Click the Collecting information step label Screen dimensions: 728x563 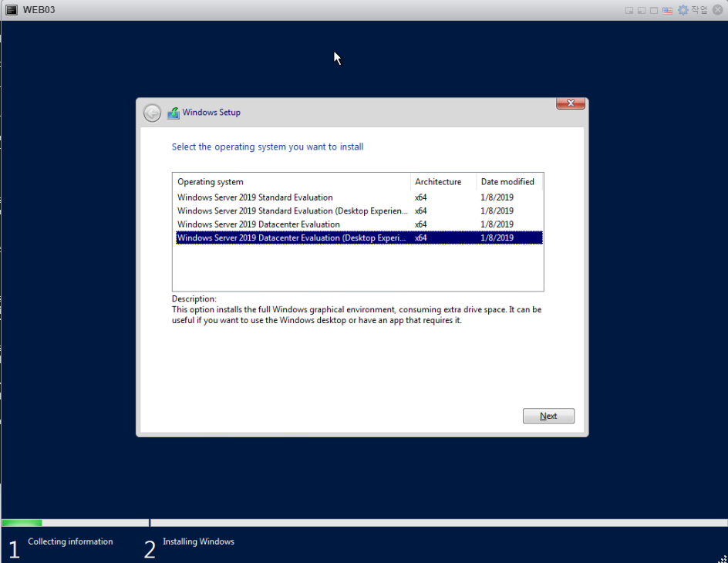(70, 541)
